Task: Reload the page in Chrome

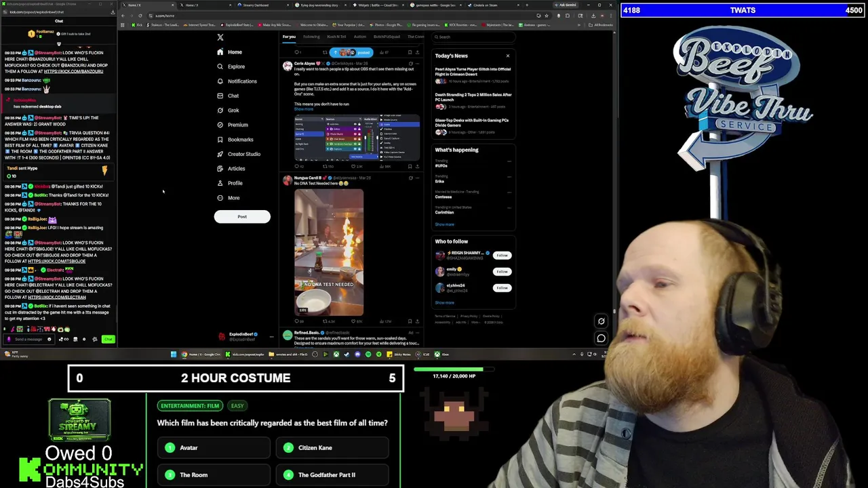Action: point(140,16)
